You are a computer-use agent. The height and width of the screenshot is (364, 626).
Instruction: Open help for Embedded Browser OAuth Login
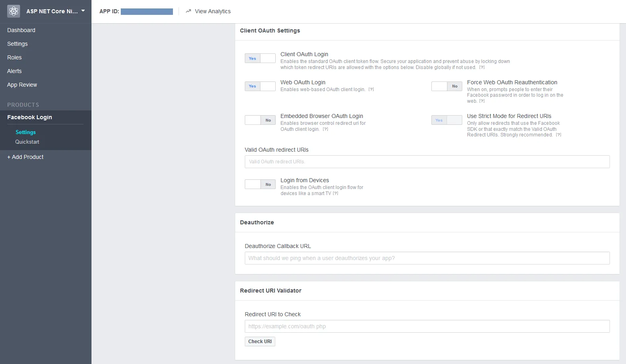[325, 129]
